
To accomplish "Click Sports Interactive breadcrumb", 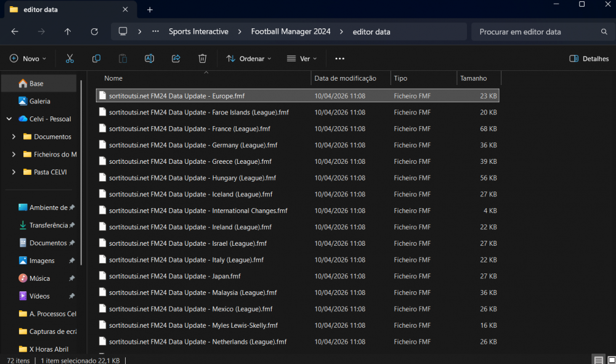I will (x=198, y=31).
